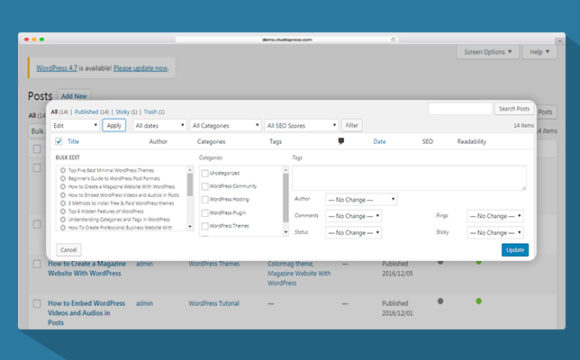Click the Apply button
The width and height of the screenshot is (580, 360).
click(114, 125)
